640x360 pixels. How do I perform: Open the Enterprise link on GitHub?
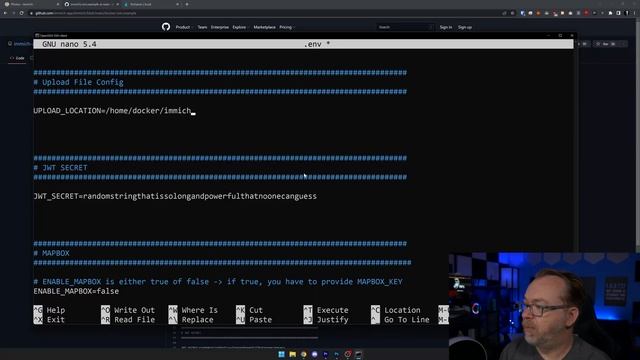[220, 27]
